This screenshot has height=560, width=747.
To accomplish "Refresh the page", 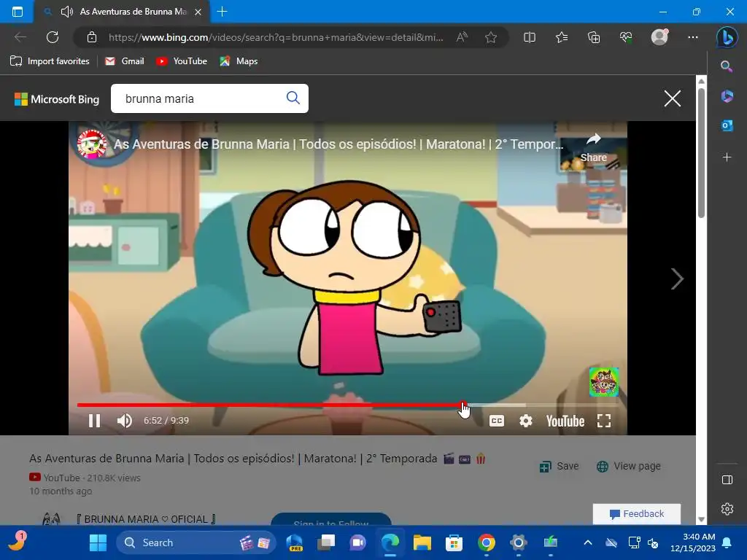I will coord(53,37).
